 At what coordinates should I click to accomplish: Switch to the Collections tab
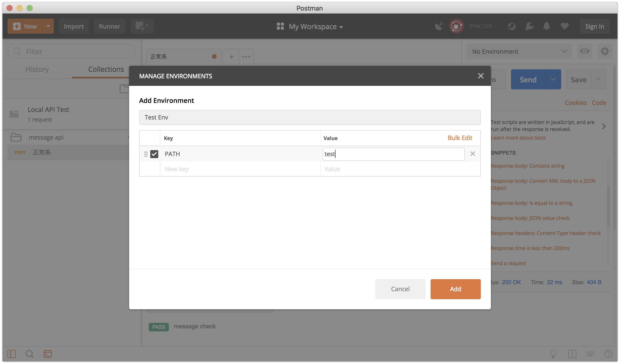[106, 69]
